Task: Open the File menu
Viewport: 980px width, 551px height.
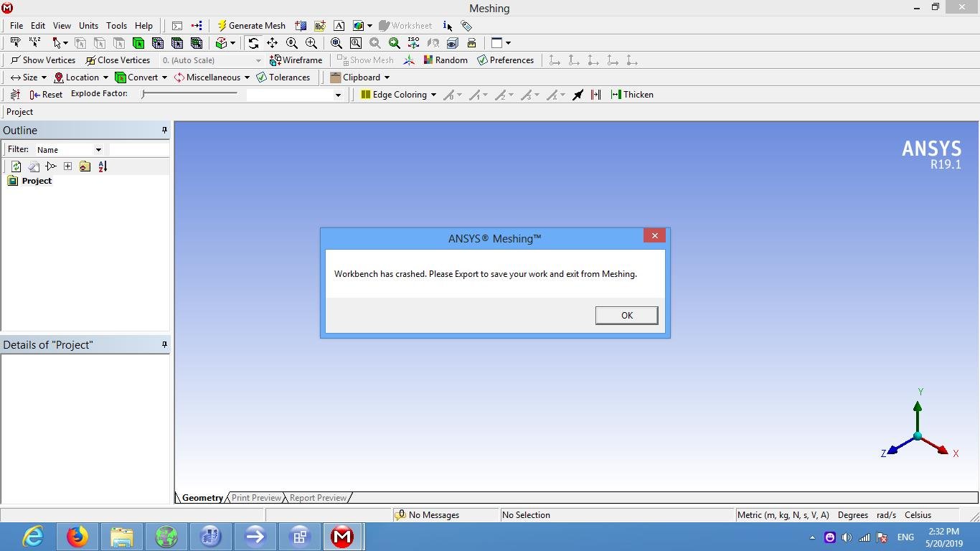Action: pos(17,26)
